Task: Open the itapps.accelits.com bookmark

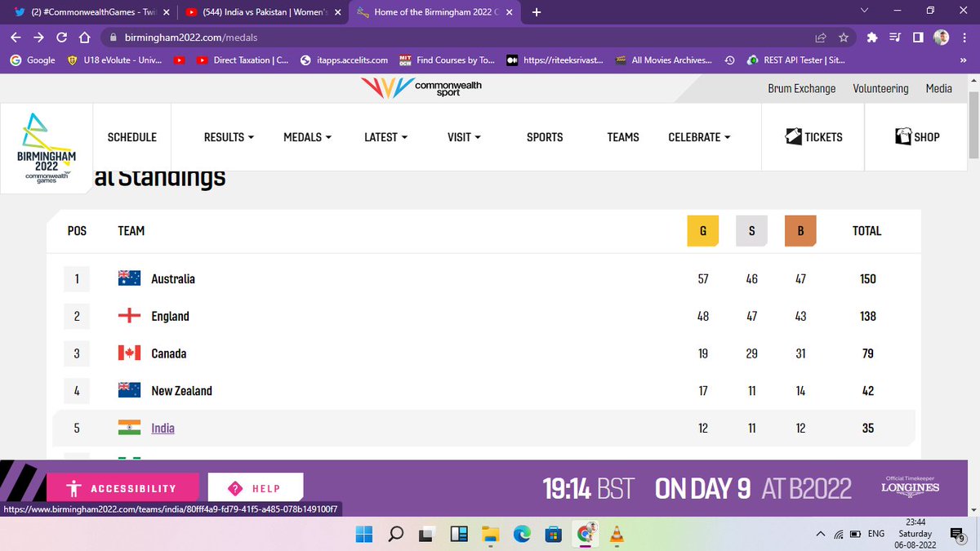Action: tap(344, 60)
